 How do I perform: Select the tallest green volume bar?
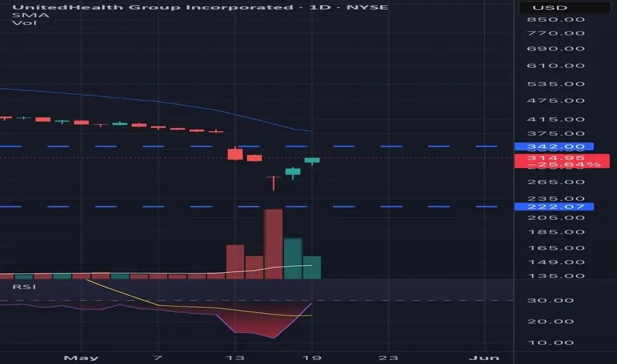pos(293,258)
